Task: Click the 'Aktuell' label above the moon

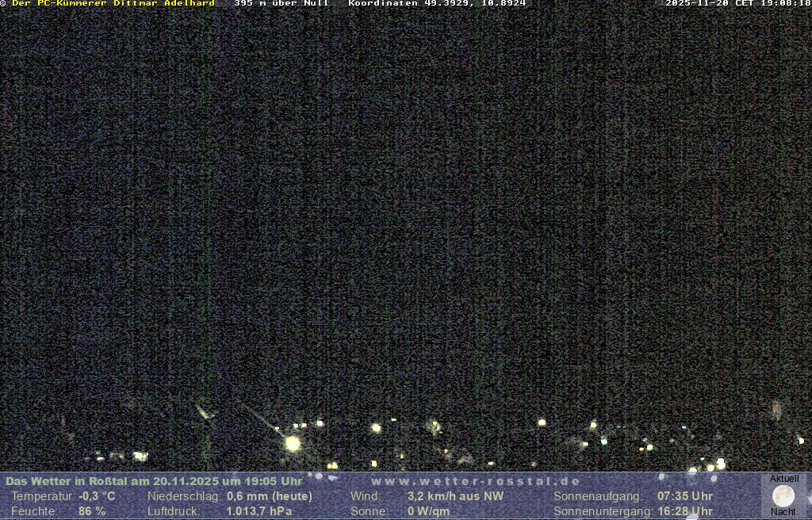Action: pyautogui.click(x=784, y=479)
